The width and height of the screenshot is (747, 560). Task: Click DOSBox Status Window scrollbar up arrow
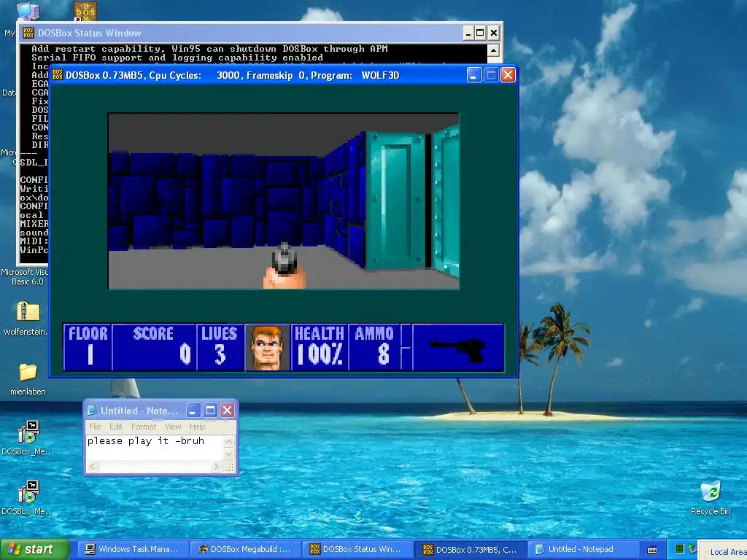493,50
